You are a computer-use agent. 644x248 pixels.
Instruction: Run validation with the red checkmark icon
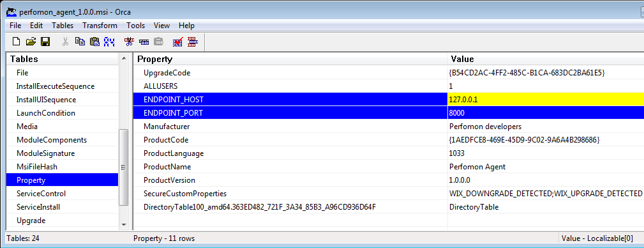(178, 42)
